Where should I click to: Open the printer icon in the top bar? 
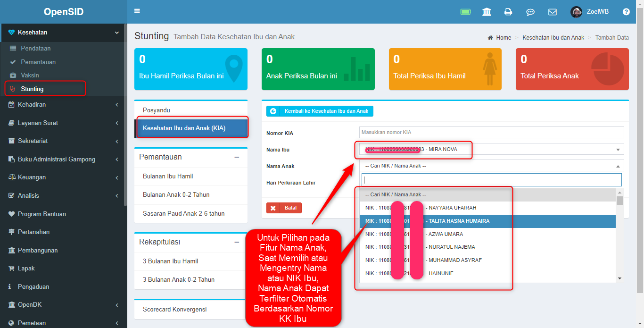pos(508,11)
